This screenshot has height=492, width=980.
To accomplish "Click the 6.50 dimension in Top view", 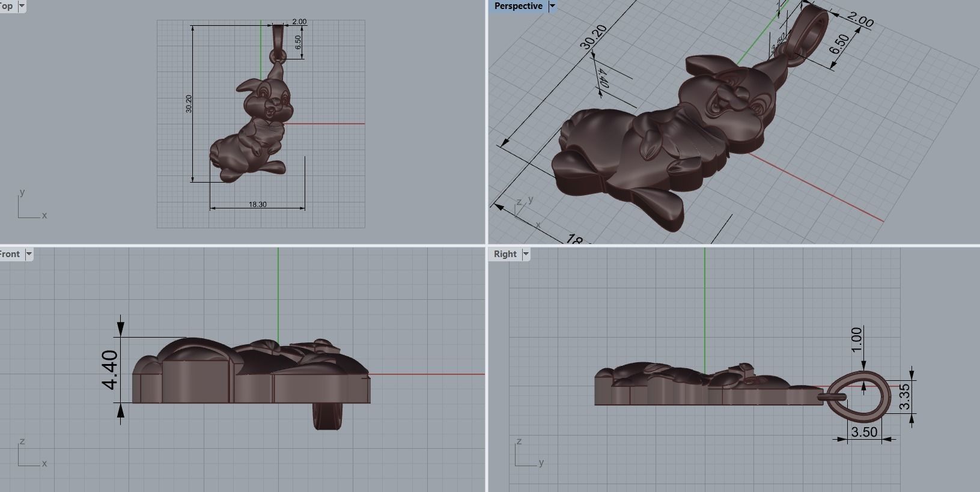I will [x=298, y=43].
